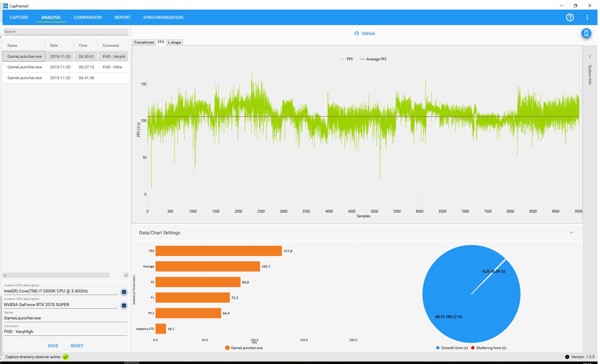600x364 pixels.
Task: Toggle Average FPS legend entry
Action: (373, 59)
